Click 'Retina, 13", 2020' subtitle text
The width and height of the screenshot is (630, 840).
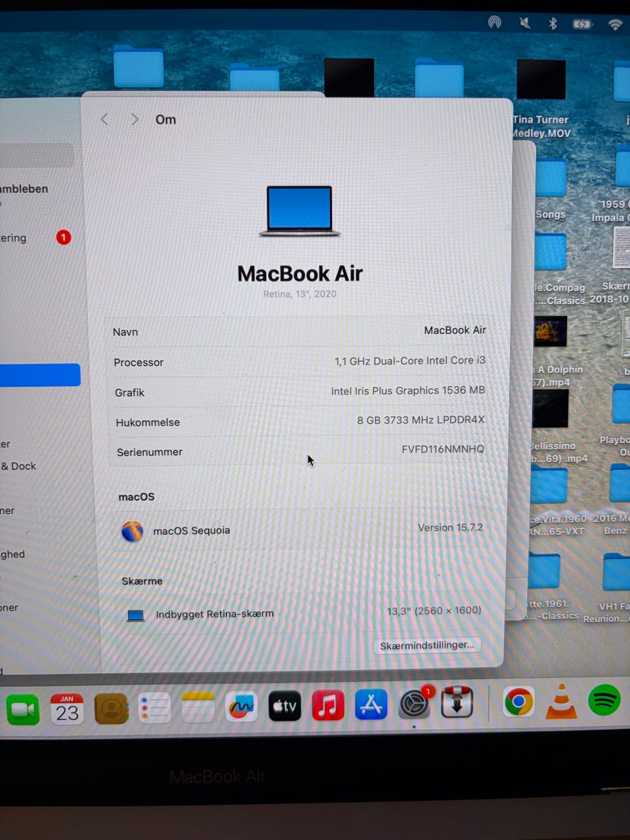(300, 294)
